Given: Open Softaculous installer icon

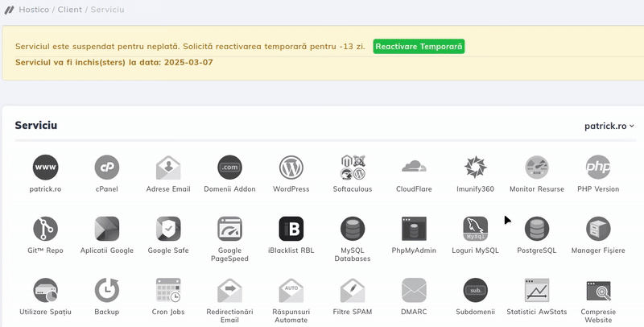Looking at the screenshot, I should 353,168.
